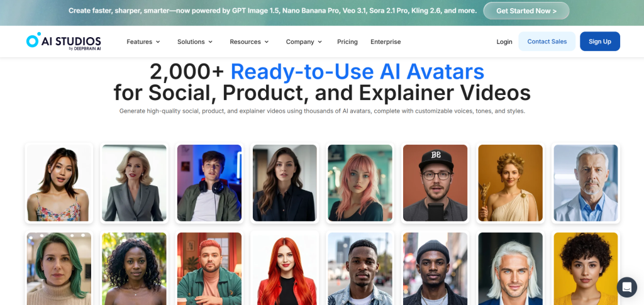Image resolution: width=644 pixels, height=305 pixels.
Task: Open the Enterprise menu item
Action: (386, 42)
